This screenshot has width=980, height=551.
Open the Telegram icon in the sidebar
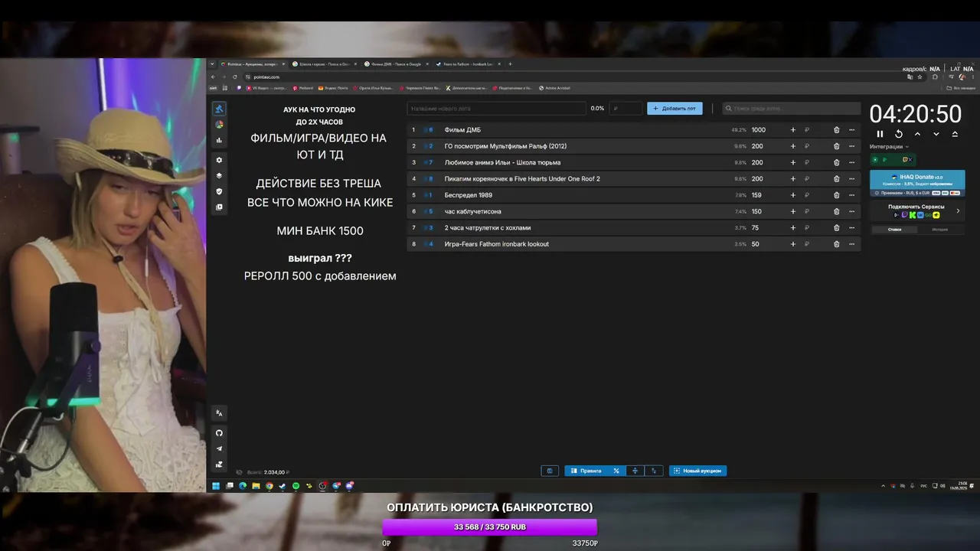(x=219, y=448)
